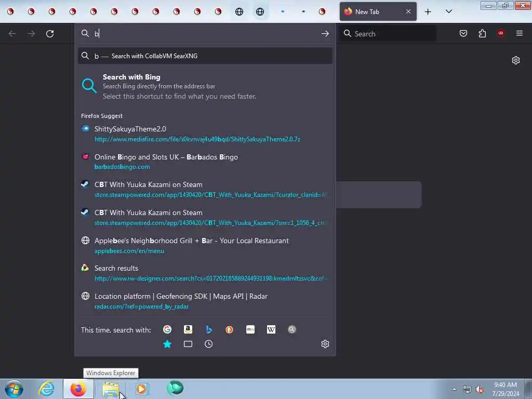The height and width of the screenshot is (399, 532).
Task: Search this time with Google
Action: coord(167,329)
